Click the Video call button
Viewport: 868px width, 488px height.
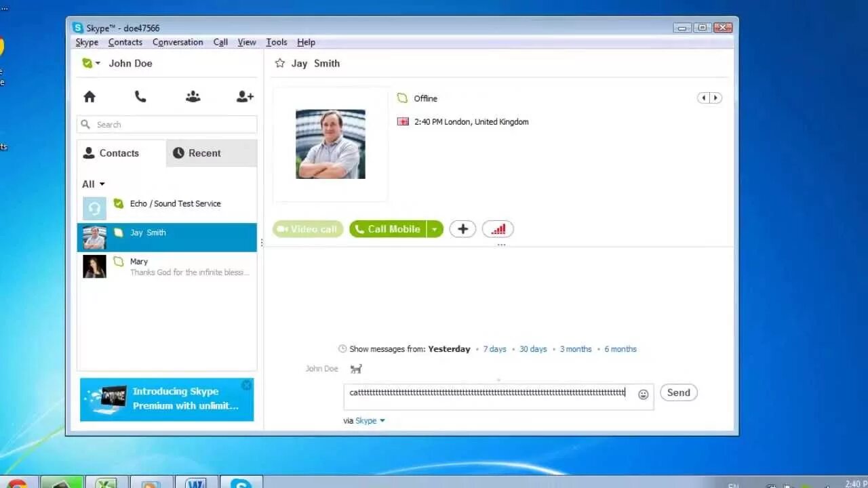(x=308, y=229)
